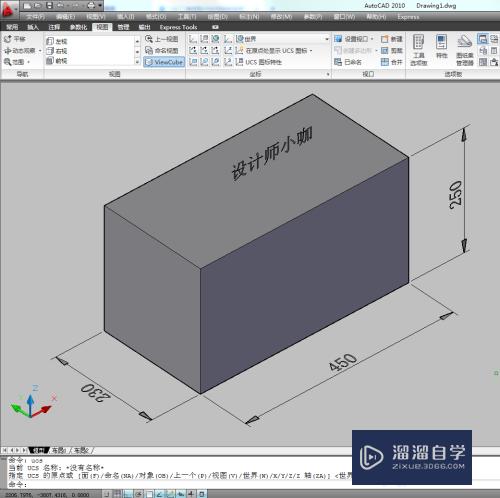Viewport: 500px width, 498px height.
Task: Open the 世界 UCS combo box
Action: click(x=282, y=39)
